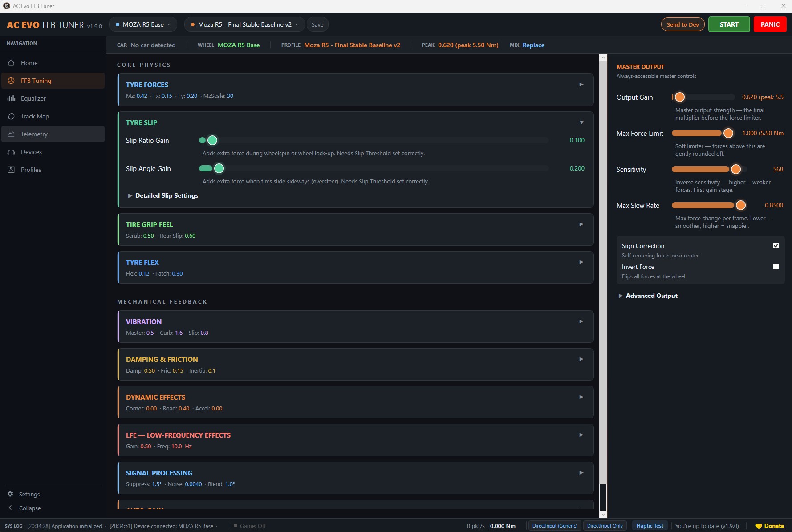Open the profile selector dropdown
The image size is (792, 532).
pyautogui.click(x=244, y=24)
